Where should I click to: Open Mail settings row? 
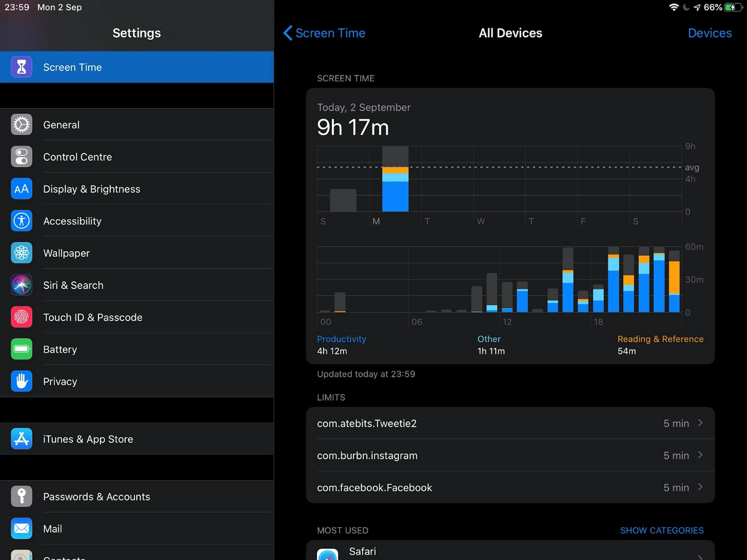[x=137, y=529]
